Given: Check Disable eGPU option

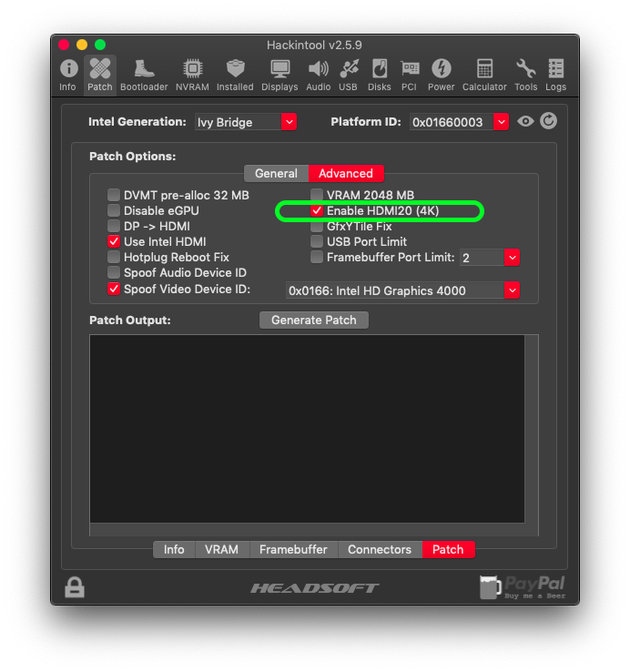Looking at the screenshot, I should pos(114,210).
